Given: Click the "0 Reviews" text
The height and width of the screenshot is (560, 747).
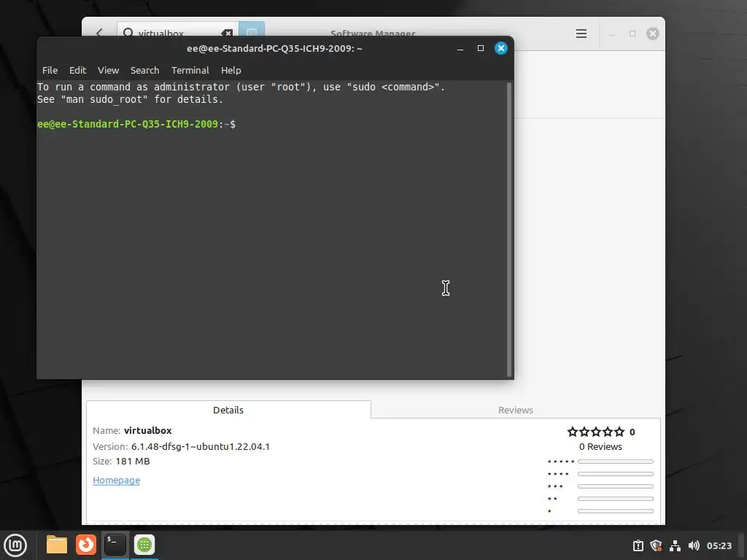Looking at the screenshot, I should click(x=600, y=447).
